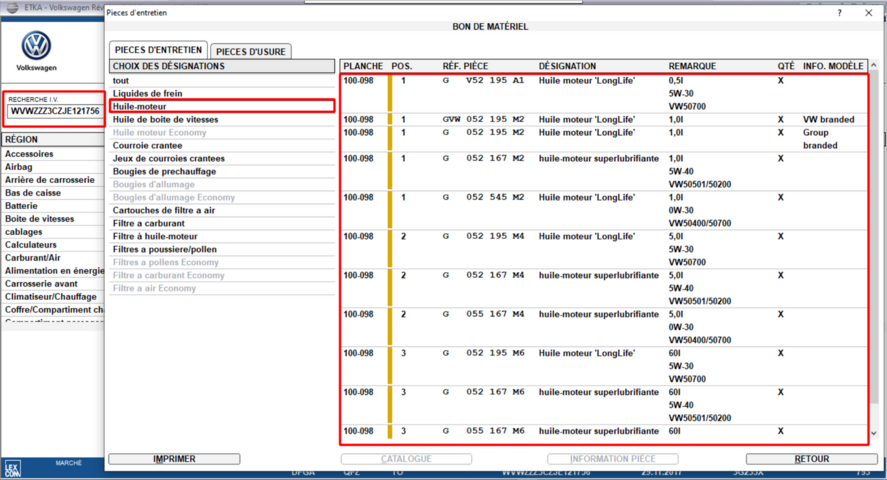This screenshot has width=887, height=480.
Task: Click the RECHERCHE I.V. VIN input field
Action: [55, 111]
